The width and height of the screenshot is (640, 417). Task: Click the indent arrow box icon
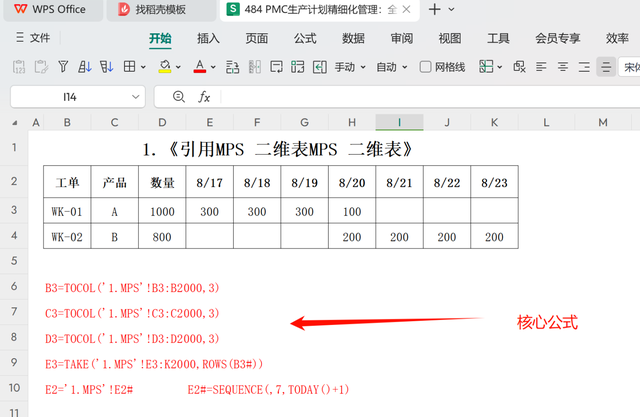pyautogui.click(x=320, y=67)
